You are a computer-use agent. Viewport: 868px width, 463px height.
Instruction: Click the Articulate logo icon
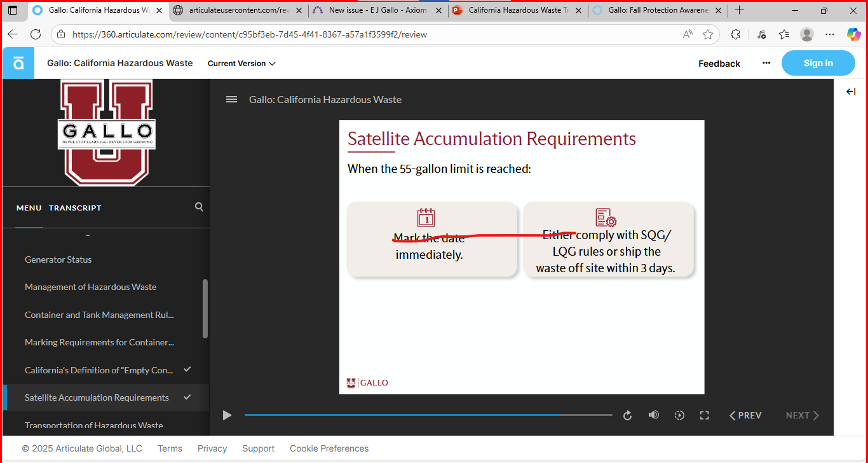pyautogui.click(x=18, y=63)
